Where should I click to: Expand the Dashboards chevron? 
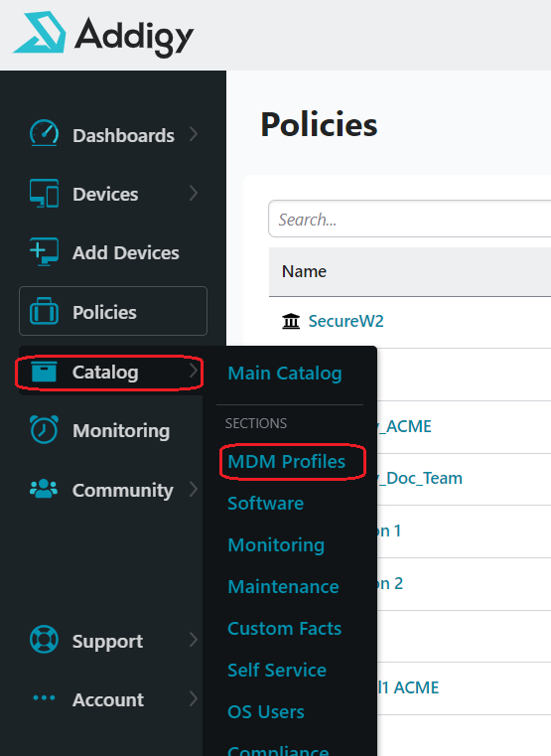[194, 134]
